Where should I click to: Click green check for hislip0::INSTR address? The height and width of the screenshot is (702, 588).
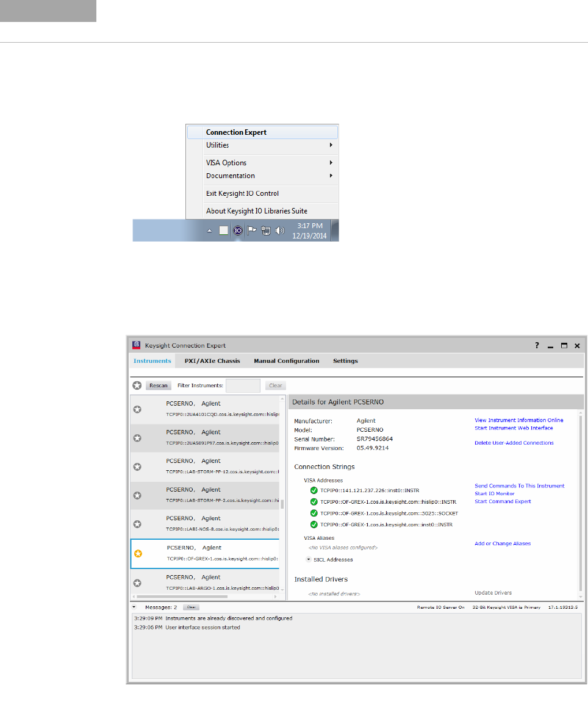pyautogui.click(x=314, y=502)
